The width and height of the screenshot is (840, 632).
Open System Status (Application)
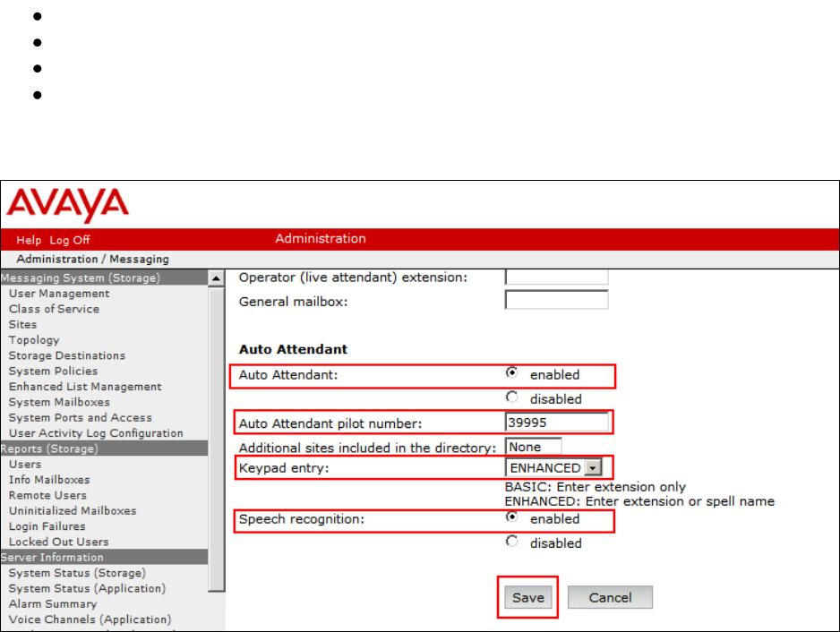coord(88,589)
